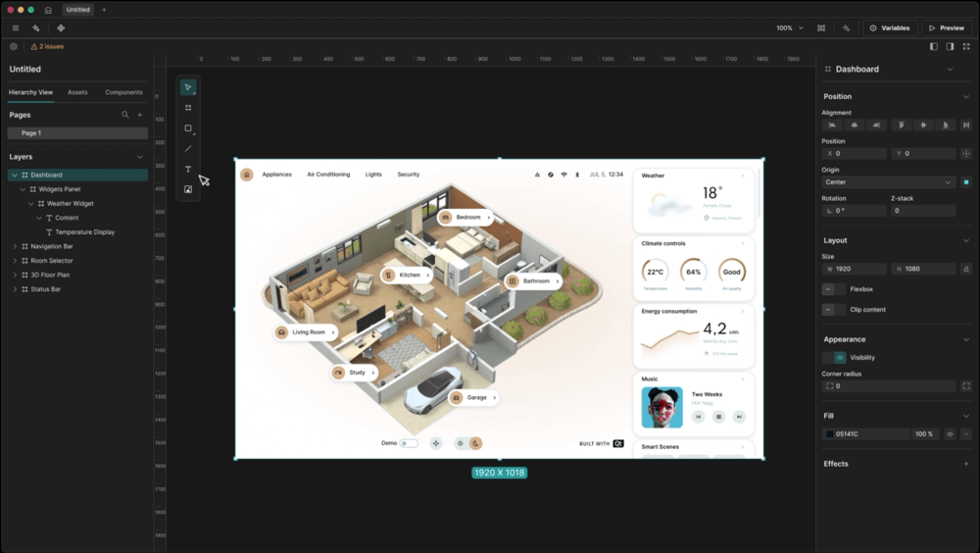Image resolution: width=980 pixels, height=553 pixels.
Task: Expand the 3D Floor Plan layer
Action: point(15,276)
